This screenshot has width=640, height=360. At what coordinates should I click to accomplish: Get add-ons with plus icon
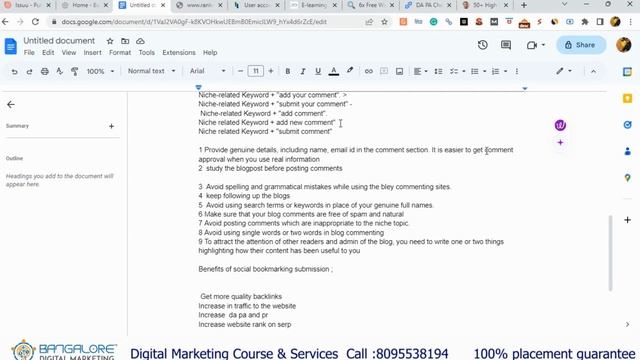(627, 220)
